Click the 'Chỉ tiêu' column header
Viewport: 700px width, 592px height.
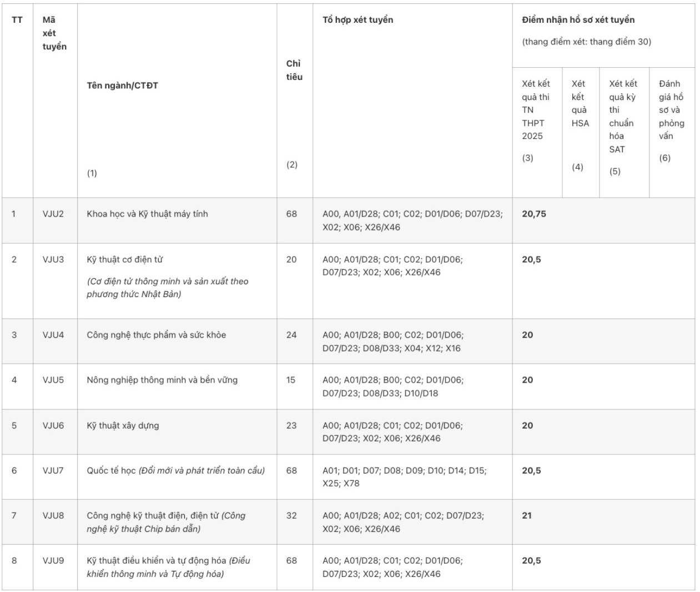294,71
